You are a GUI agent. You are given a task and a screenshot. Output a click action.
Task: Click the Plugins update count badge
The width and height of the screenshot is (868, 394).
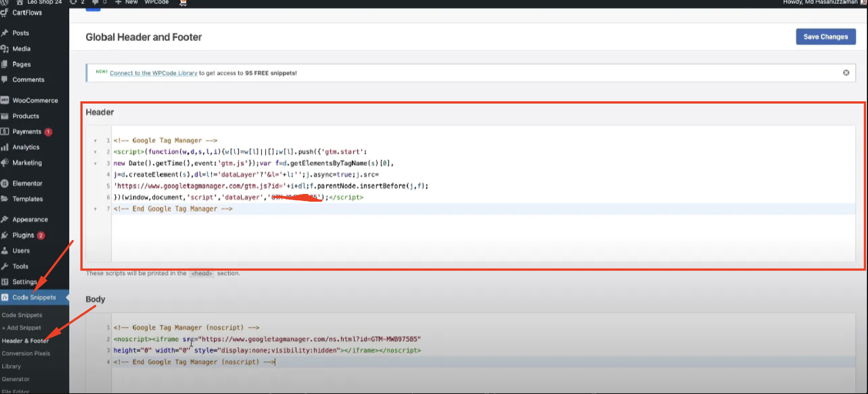pyautogui.click(x=41, y=235)
